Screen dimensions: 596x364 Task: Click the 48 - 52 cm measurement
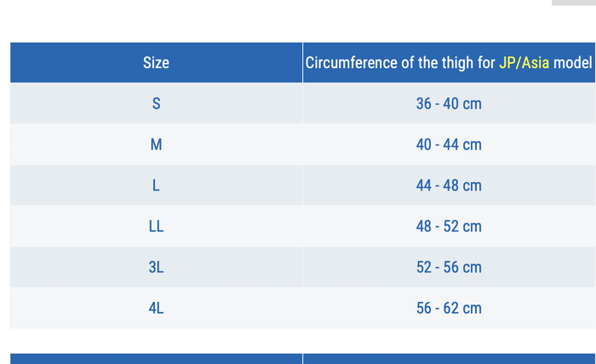point(449,226)
